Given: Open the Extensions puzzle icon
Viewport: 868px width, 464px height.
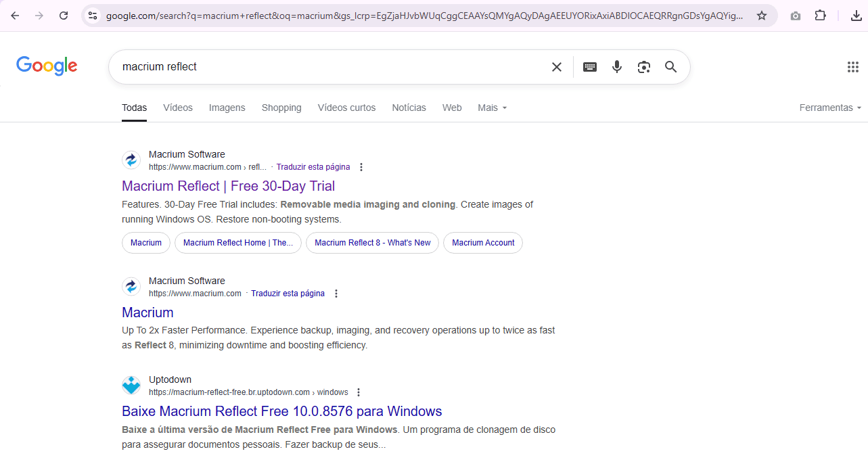Looking at the screenshot, I should pyautogui.click(x=820, y=16).
